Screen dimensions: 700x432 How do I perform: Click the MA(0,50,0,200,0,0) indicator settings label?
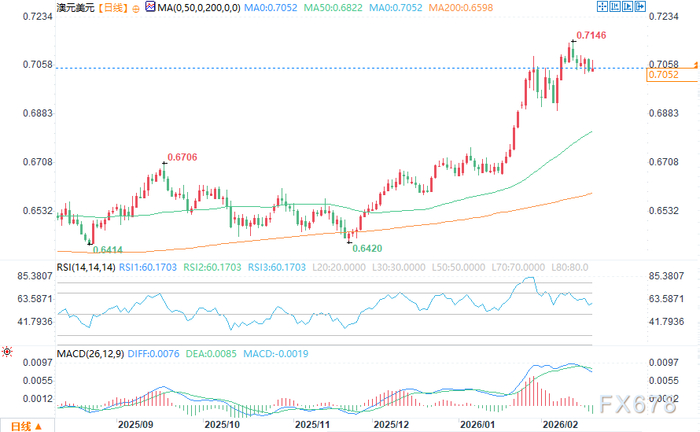199,8
